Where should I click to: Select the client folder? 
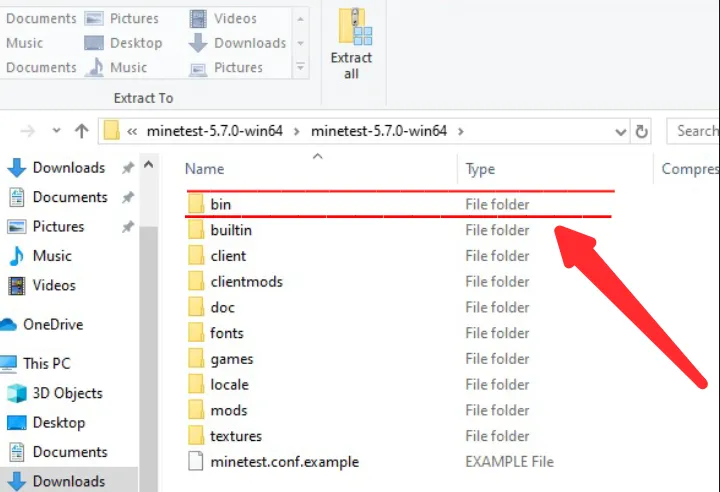(228, 255)
